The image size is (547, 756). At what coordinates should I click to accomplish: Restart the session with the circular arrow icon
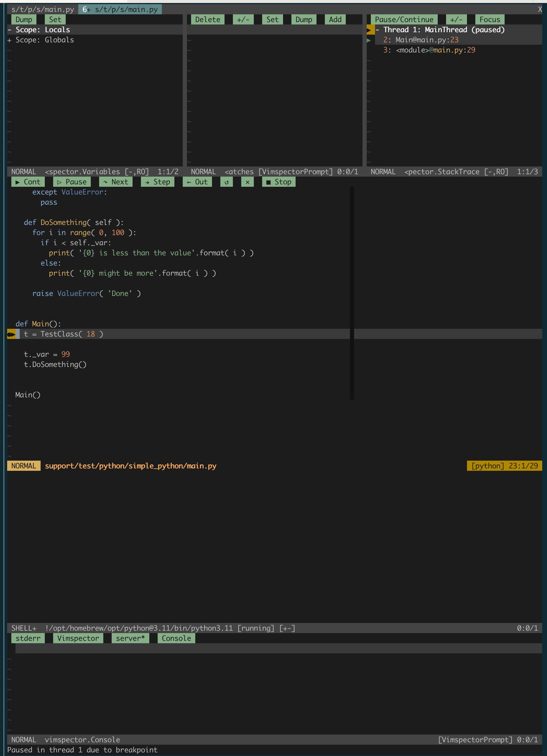[226, 182]
